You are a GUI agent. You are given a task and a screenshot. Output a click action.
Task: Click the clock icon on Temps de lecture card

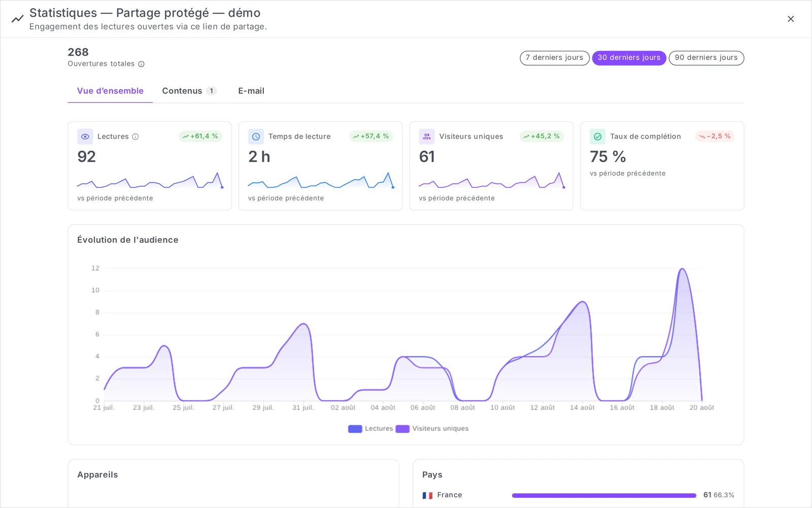click(x=256, y=137)
